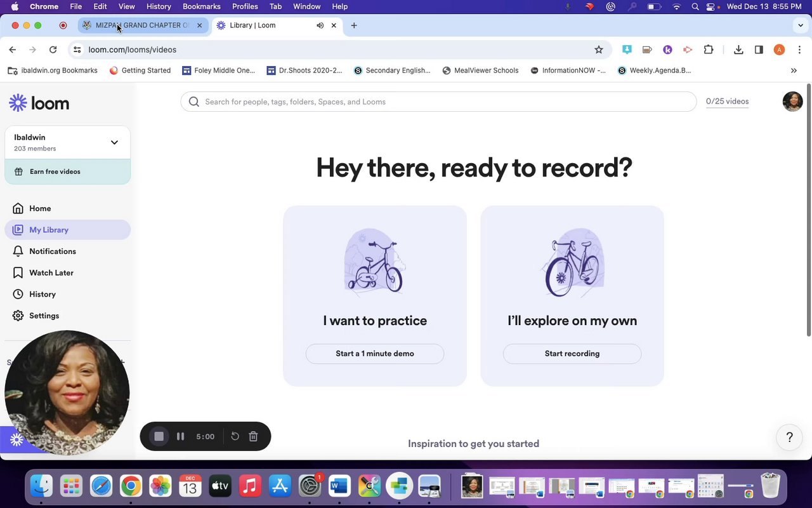Open Chrome profile 'A' avatar
Image resolution: width=812 pixels, height=508 pixels.
point(779,50)
